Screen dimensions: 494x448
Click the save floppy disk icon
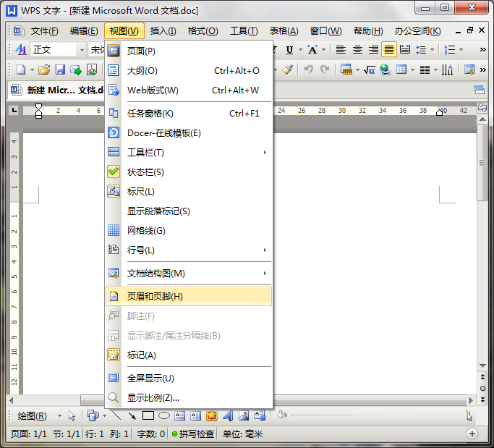point(60,69)
